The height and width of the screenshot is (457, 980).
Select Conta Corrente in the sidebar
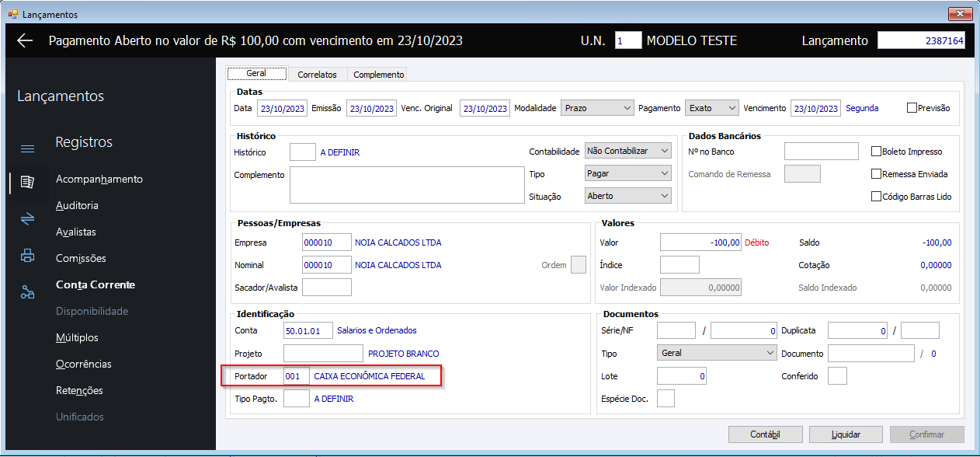tap(96, 284)
